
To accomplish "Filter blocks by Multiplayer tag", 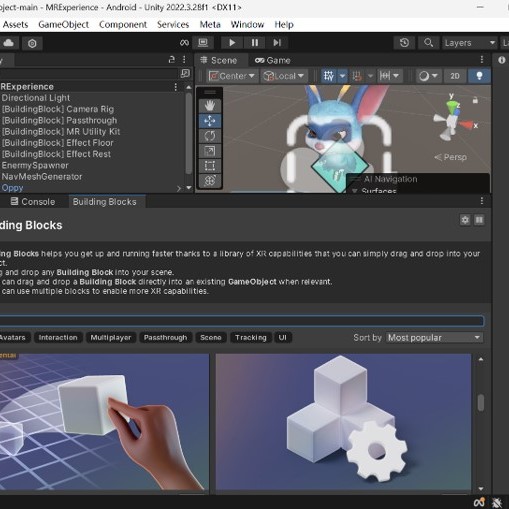I will (x=111, y=337).
